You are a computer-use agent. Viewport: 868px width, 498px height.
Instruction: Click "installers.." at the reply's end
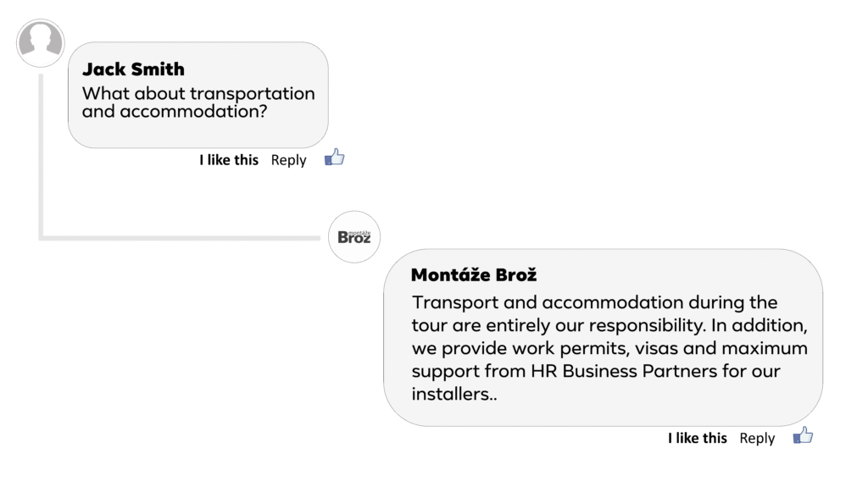[454, 394]
